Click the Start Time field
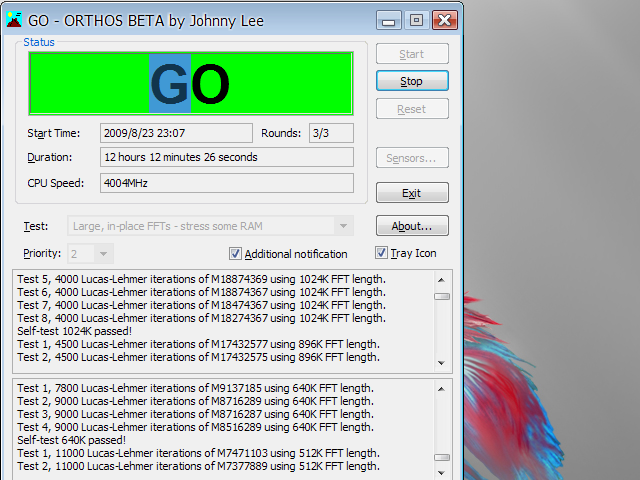Viewport: 640px width, 480px height. tap(176, 133)
